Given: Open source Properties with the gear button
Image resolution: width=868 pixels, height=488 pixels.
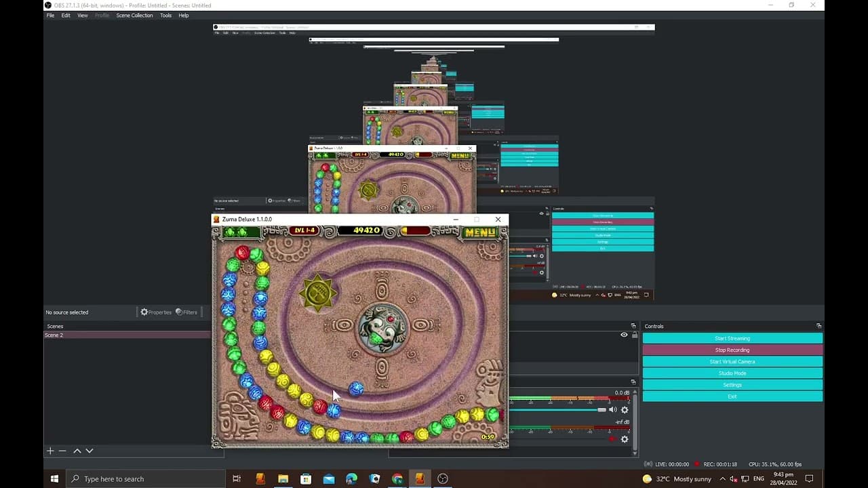Looking at the screenshot, I should [x=156, y=312].
